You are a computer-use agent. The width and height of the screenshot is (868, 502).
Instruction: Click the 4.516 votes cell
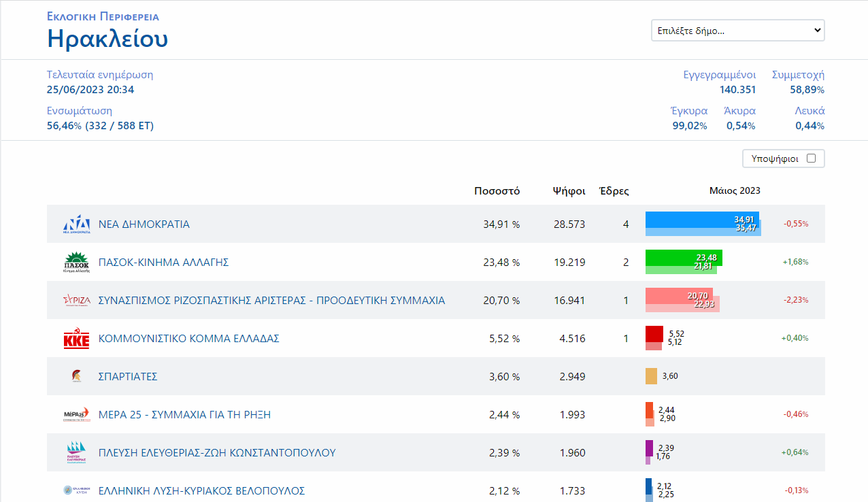click(x=572, y=339)
